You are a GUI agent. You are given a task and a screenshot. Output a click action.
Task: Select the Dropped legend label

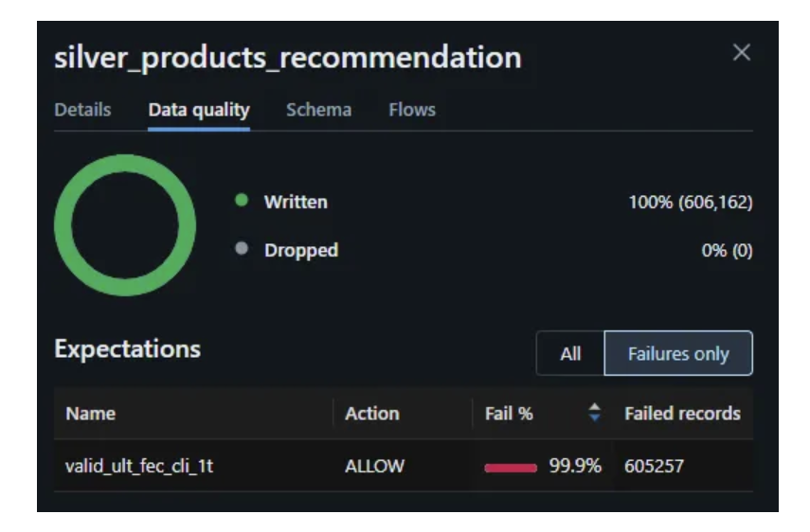click(300, 251)
